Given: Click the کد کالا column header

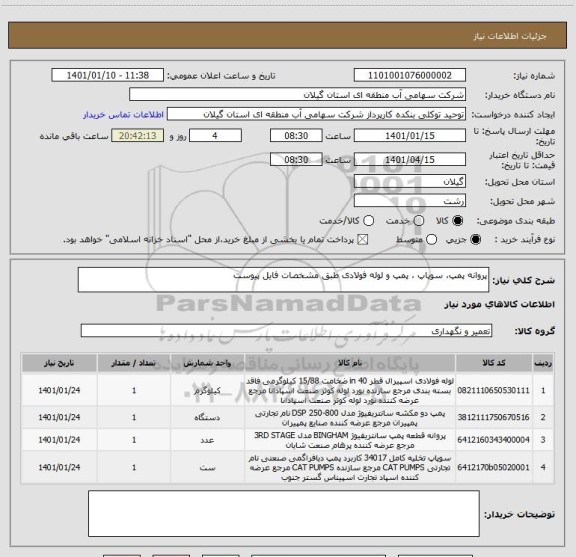Looking at the screenshot, I should point(494,363).
